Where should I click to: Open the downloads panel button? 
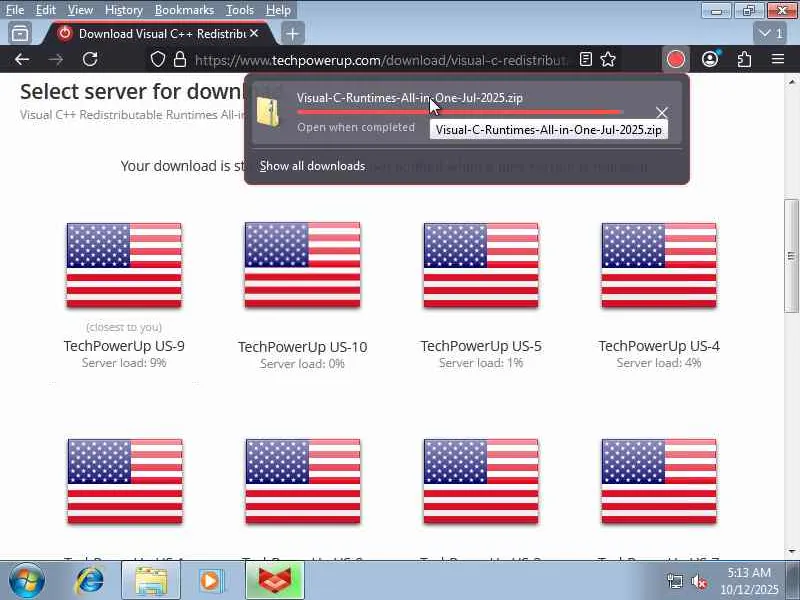point(676,60)
